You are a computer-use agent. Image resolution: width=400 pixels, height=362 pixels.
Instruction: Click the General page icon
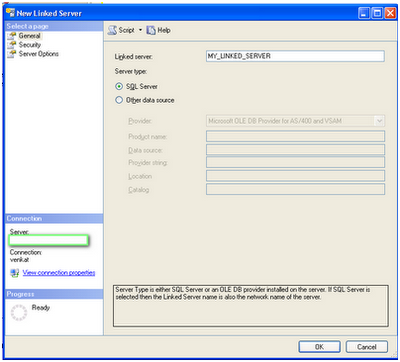click(12, 36)
